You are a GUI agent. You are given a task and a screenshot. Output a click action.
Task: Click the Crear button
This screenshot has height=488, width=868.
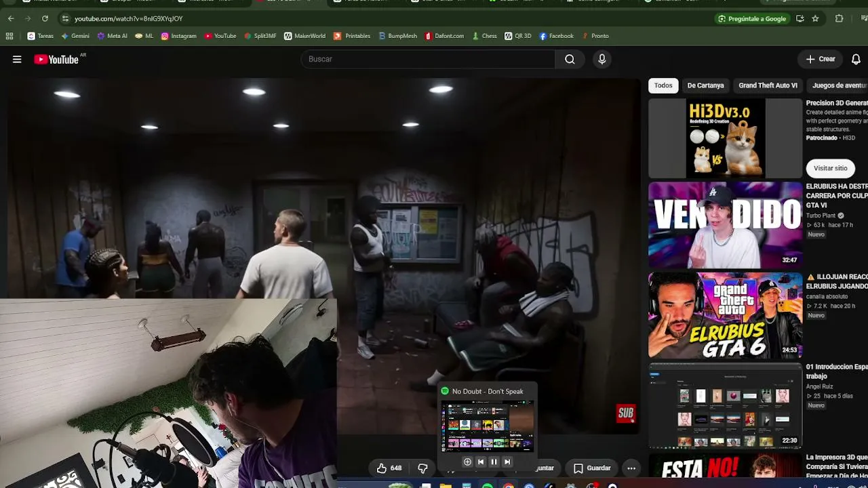[821, 59]
